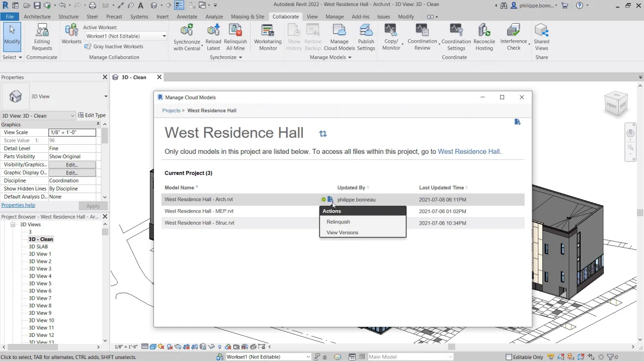Viewport: 644px width, 362px height.
Task: Click Relinquish All Mine icon
Action: (x=235, y=31)
